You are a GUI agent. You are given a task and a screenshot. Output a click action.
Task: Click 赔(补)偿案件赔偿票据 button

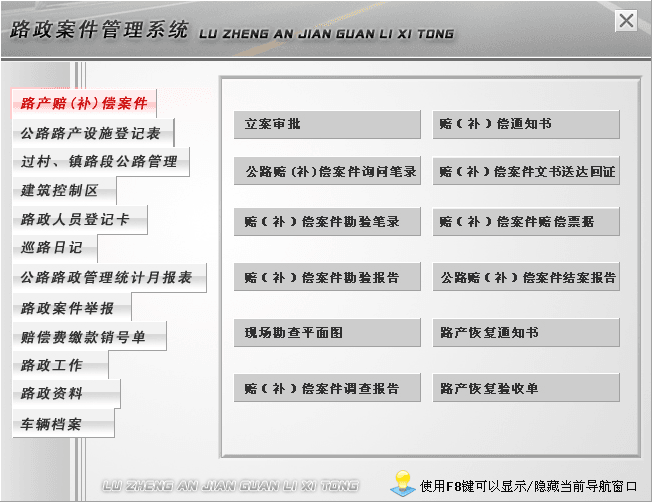pos(526,222)
